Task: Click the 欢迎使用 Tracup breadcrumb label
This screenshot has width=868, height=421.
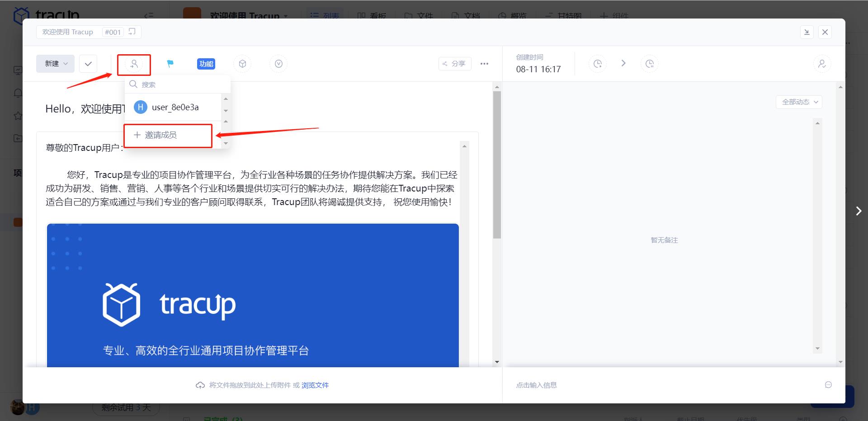Action: (67, 32)
